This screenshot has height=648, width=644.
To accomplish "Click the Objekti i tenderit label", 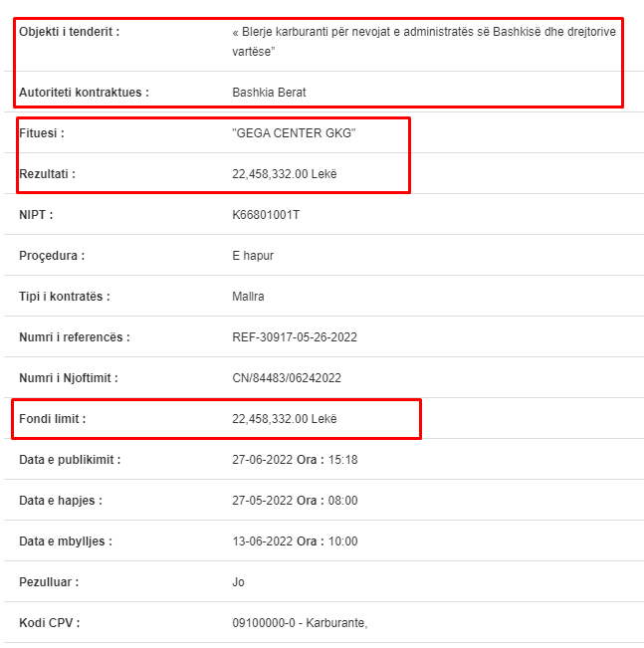I will [69, 32].
